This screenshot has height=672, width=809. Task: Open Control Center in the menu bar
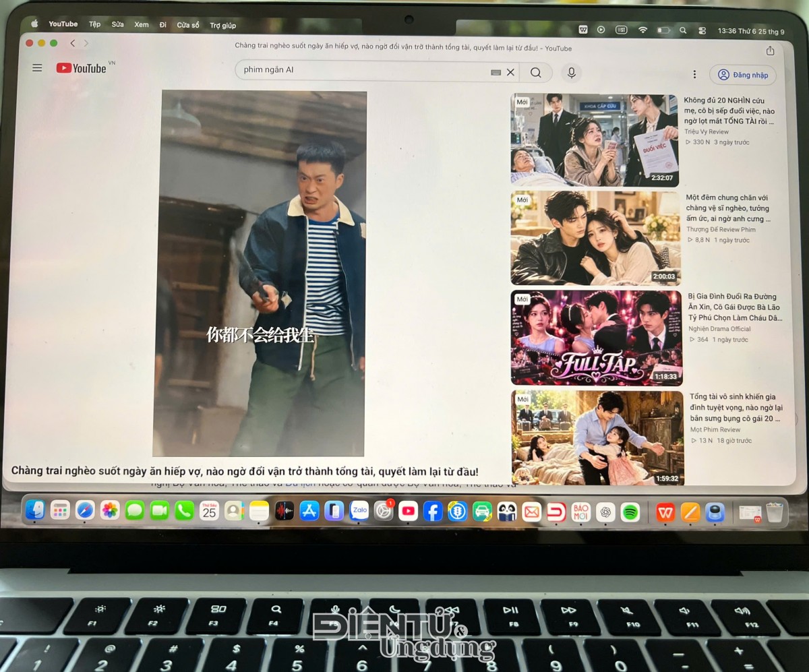pyautogui.click(x=702, y=31)
